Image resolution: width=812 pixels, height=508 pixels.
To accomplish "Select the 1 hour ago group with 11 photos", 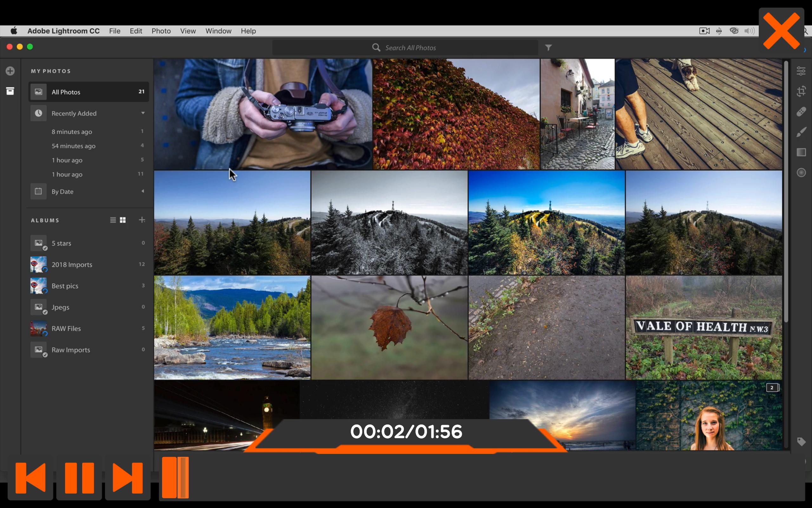I will [89, 174].
